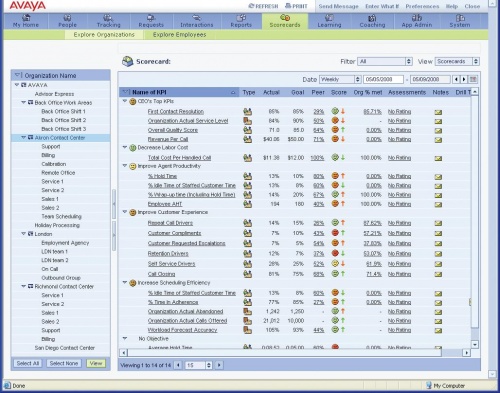Image resolution: width=500 pixels, height=393 pixels.
Task: Open the My Home tab
Action: coord(26,21)
